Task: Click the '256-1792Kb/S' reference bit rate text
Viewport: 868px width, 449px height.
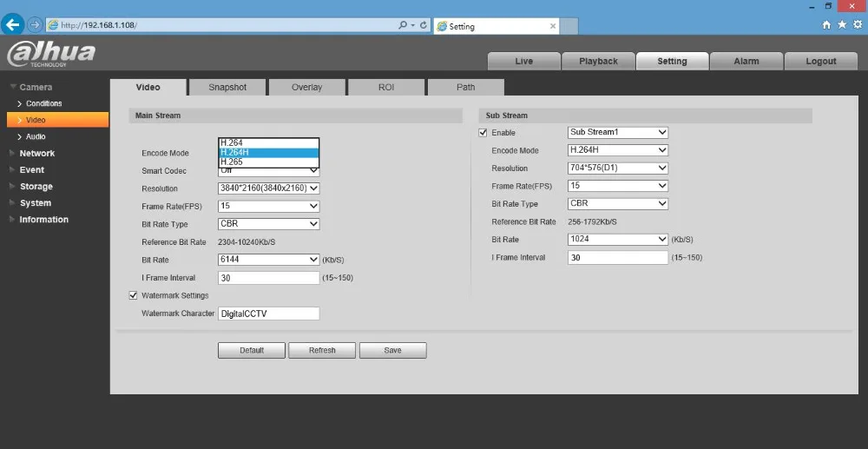Action: click(x=592, y=222)
